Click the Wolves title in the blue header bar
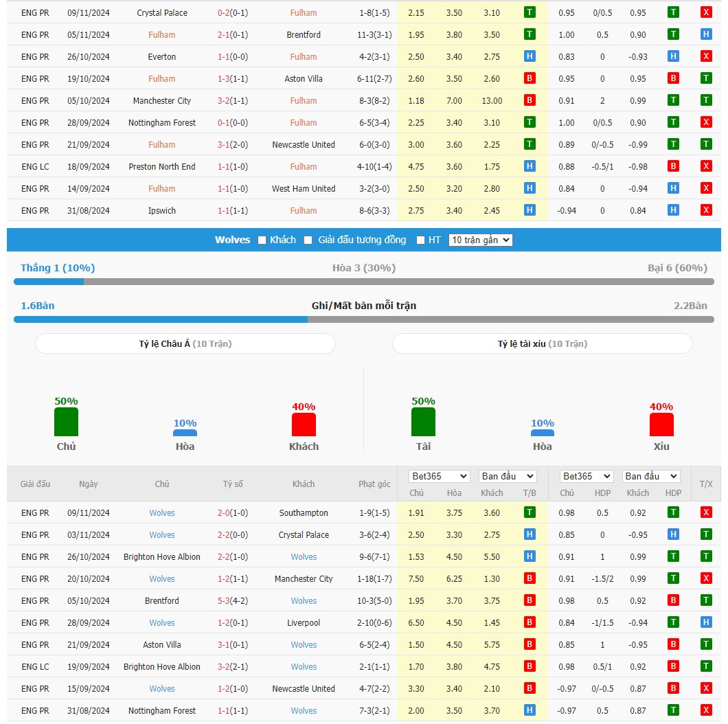 [232, 240]
